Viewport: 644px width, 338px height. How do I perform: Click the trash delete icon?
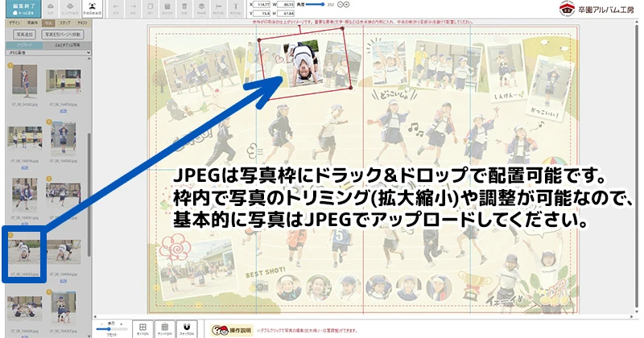184,9
